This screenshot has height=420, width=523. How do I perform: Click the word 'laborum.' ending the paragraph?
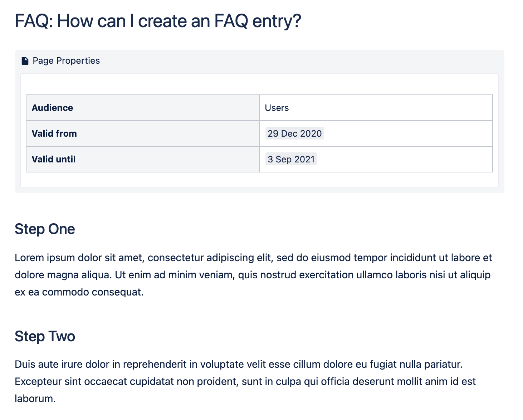coord(35,399)
